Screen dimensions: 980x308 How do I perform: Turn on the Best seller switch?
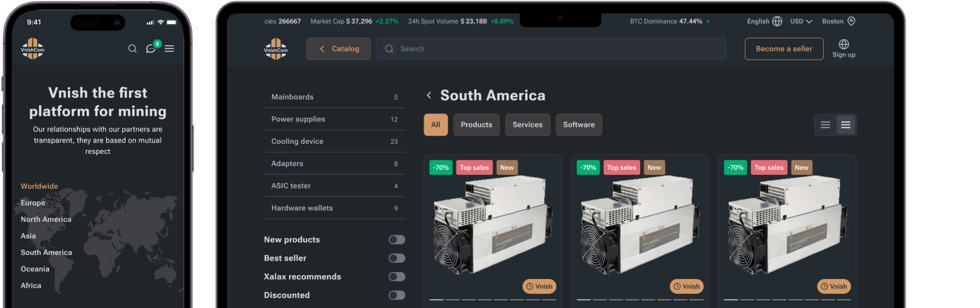(396, 258)
